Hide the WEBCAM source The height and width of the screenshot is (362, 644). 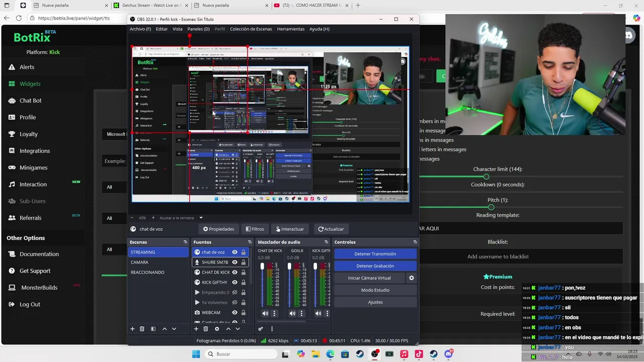(x=234, y=312)
